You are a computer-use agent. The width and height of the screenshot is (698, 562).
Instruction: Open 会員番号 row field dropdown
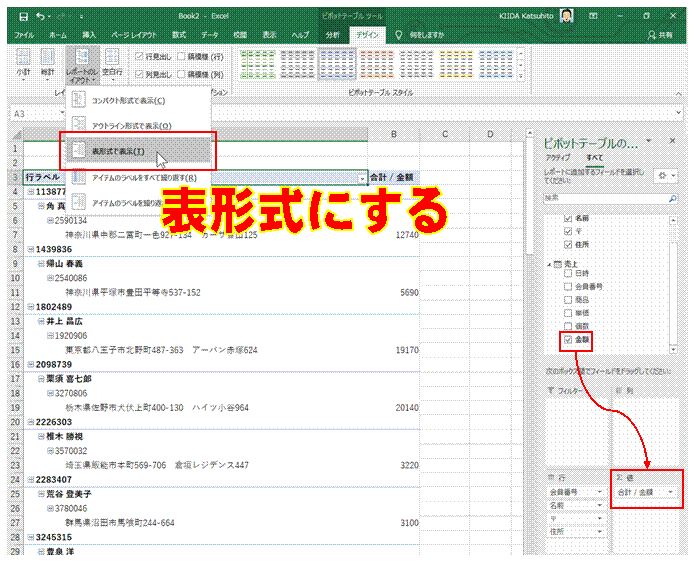[x=599, y=492]
